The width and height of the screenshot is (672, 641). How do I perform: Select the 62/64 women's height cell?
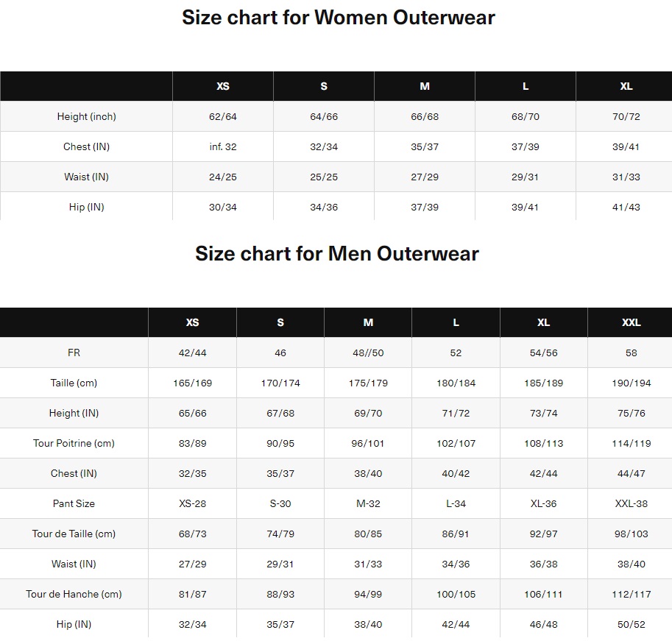[x=223, y=116]
